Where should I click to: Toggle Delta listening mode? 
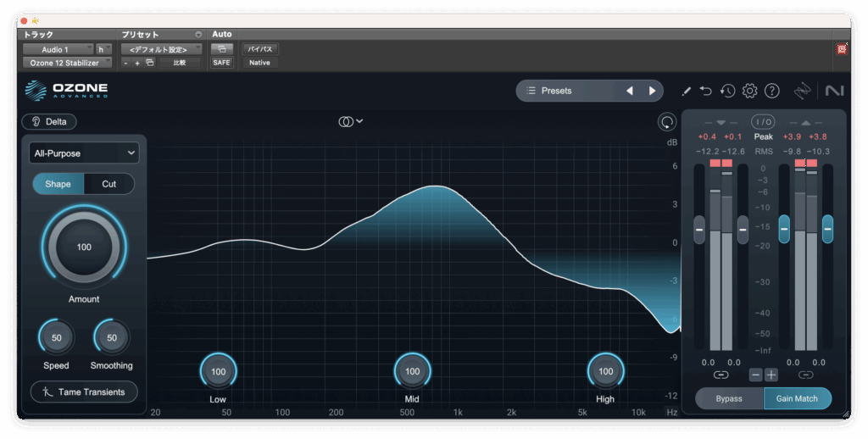coord(49,121)
